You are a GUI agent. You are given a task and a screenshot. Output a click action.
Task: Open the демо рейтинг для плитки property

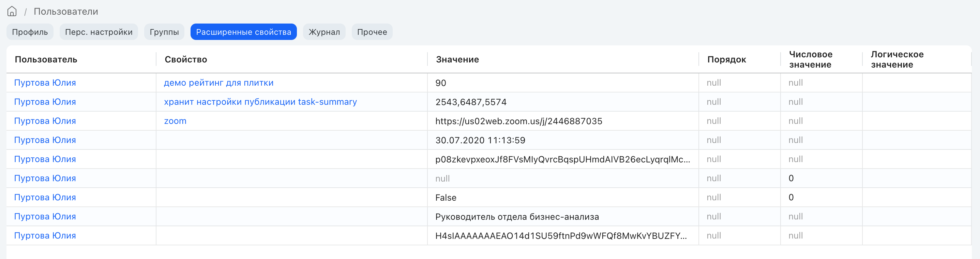pyautogui.click(x=219, y=83)
